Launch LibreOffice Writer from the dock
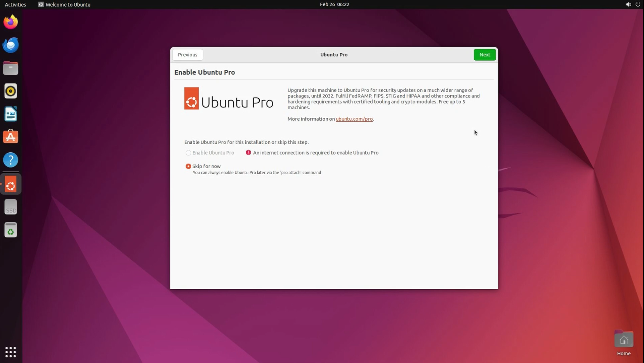The width and height of the screenshot is (644, 363). pos(10,114)
